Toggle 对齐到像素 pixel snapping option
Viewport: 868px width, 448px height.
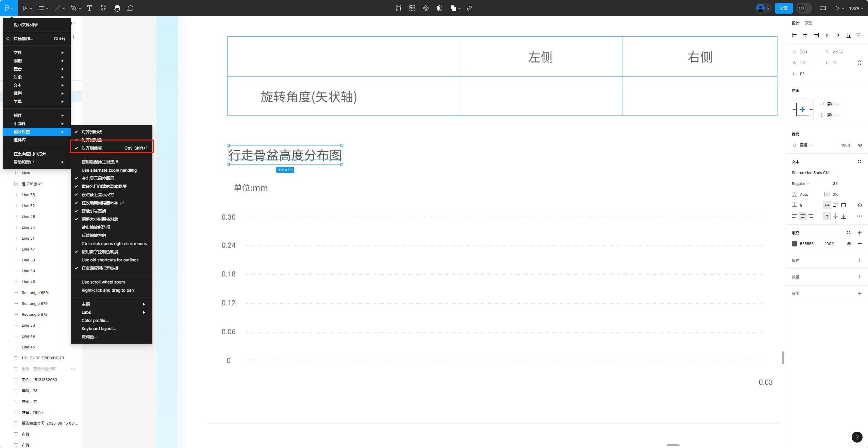pyautogui.click(x=112, y=148)
